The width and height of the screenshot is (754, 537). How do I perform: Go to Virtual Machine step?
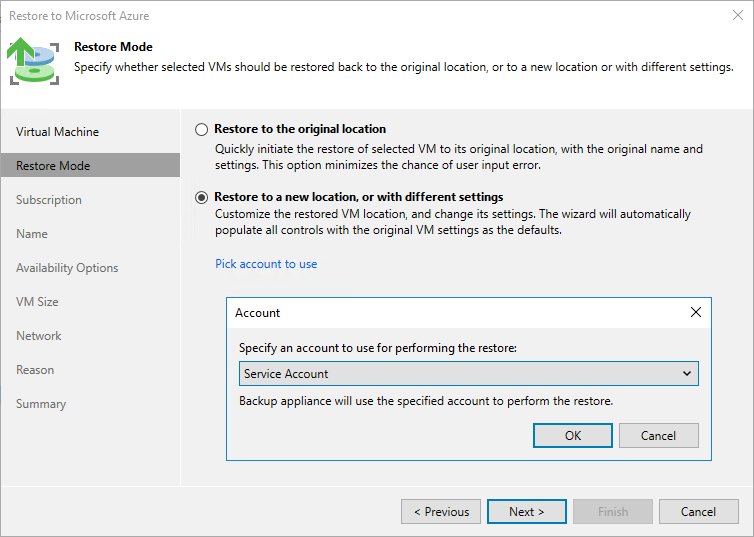coord(57,132)
